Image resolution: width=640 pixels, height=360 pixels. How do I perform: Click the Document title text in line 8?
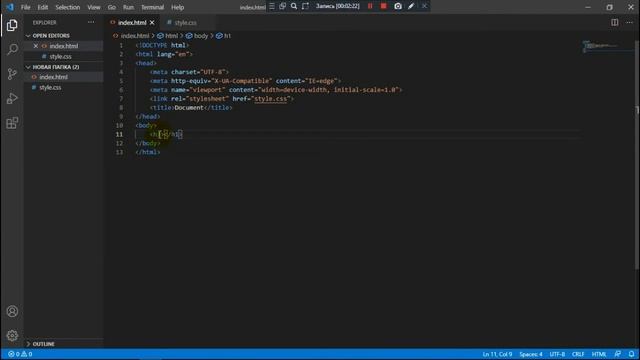tap(189, 108)
